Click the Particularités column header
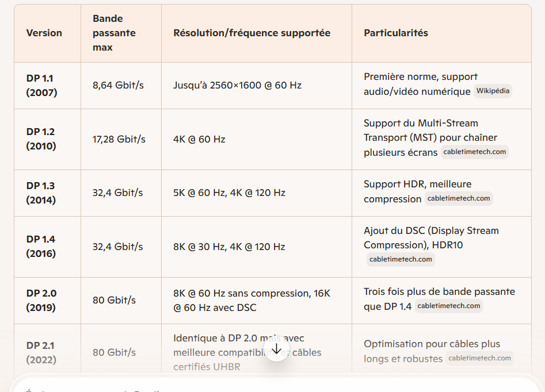 [x=396, y=33]
